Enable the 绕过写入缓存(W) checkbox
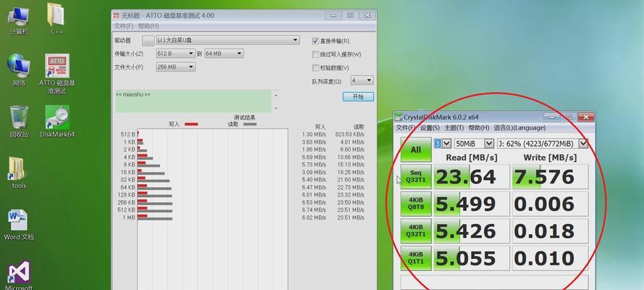The height and width of the screenshot is (290, 644). click(315, 54)
